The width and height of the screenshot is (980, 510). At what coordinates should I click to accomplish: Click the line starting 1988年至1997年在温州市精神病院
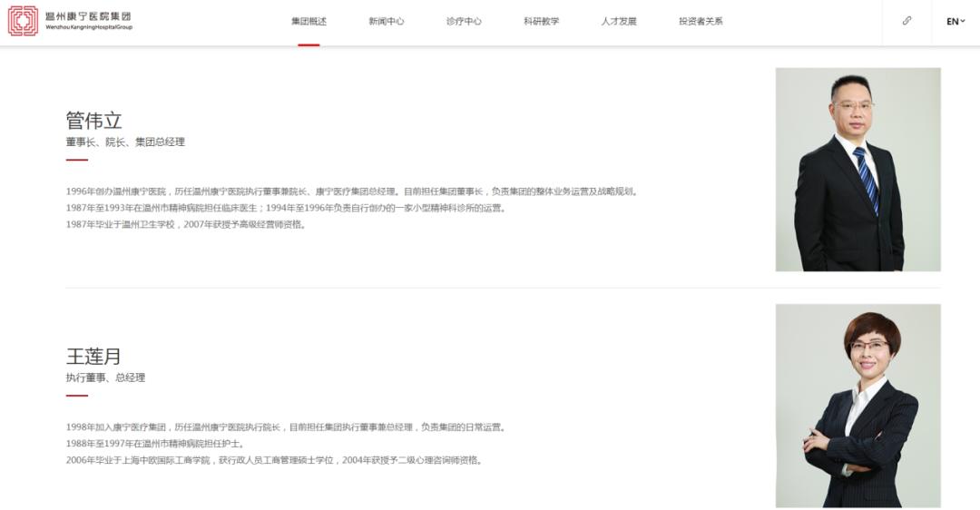(156, 444)
